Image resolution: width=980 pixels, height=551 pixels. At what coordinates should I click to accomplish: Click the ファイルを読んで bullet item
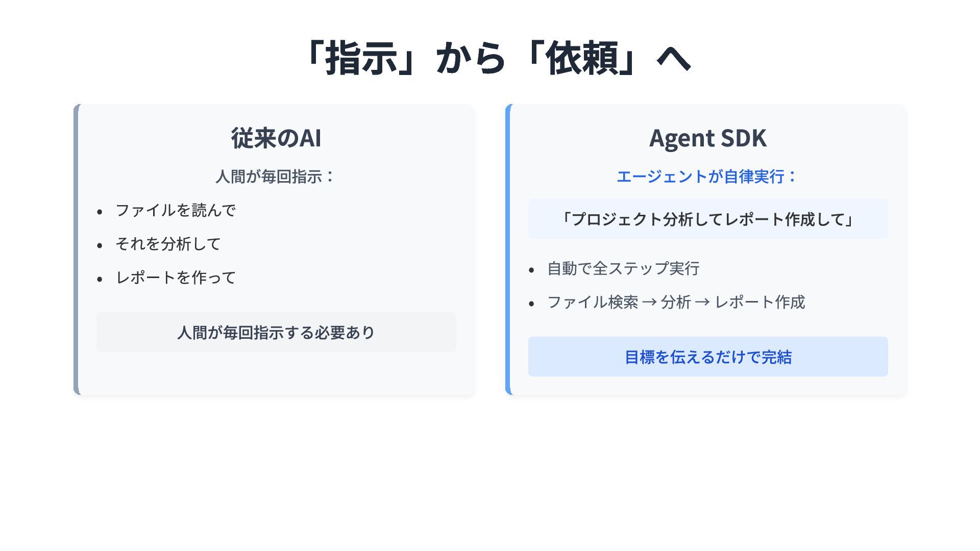click(x=175, y=210)
